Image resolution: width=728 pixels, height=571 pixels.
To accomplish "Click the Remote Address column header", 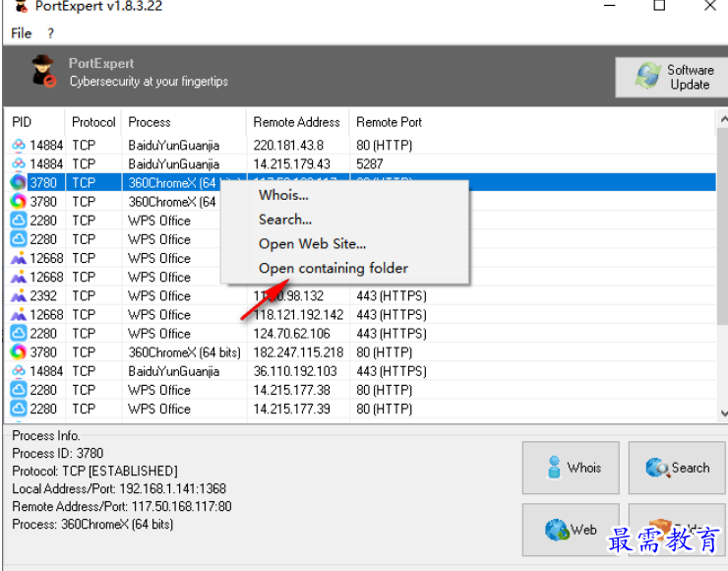I will click(296, 122).
